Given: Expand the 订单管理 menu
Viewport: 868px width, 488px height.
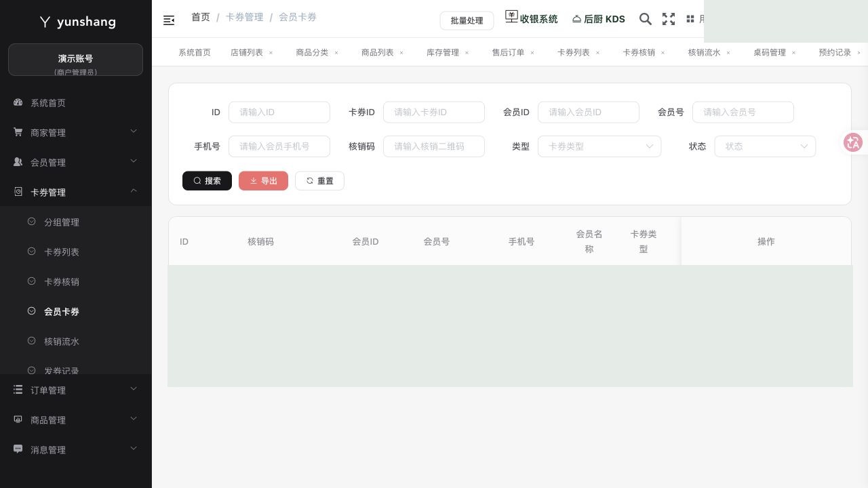Looking at the screenshot, I should point(76,390).
